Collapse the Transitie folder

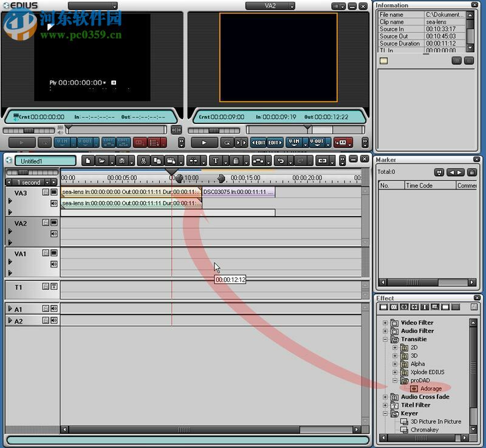385,339
